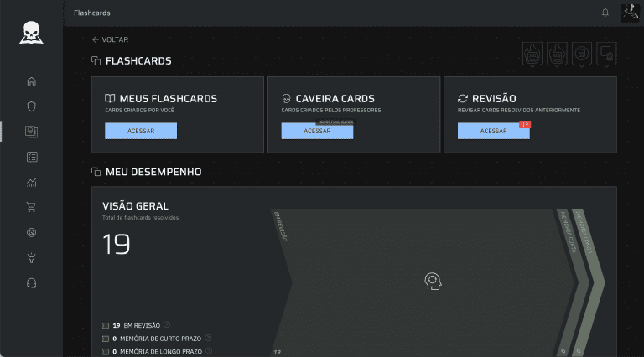Open the list icon in sidebar
Screen dimensions: 644x357
point(32,157)
